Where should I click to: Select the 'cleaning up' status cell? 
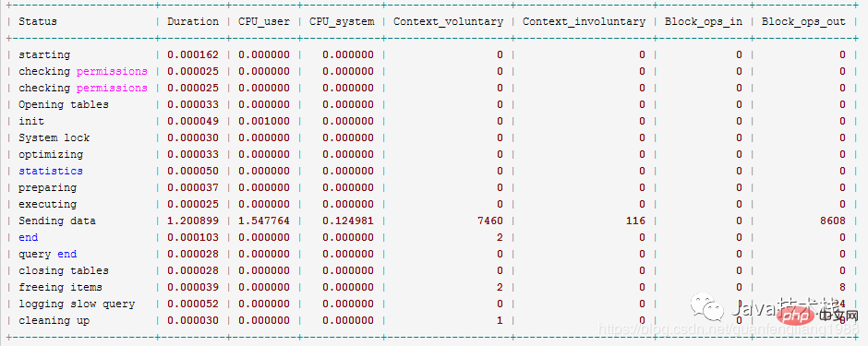point(54,320)
